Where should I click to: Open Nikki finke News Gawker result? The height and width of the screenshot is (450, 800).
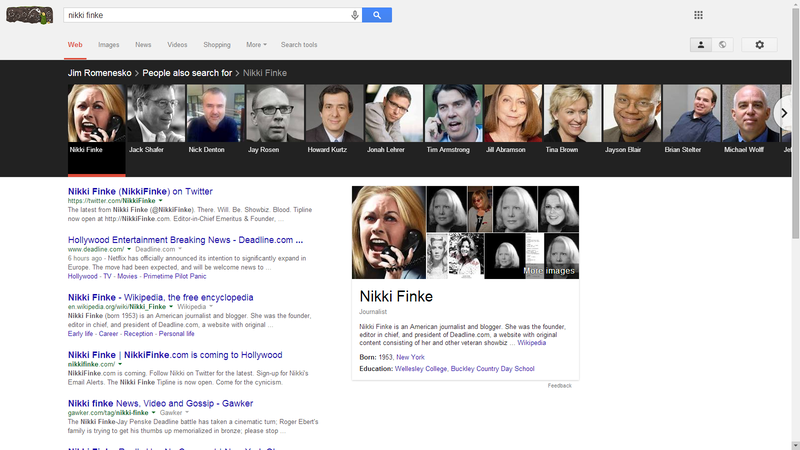tap(160, 404)
